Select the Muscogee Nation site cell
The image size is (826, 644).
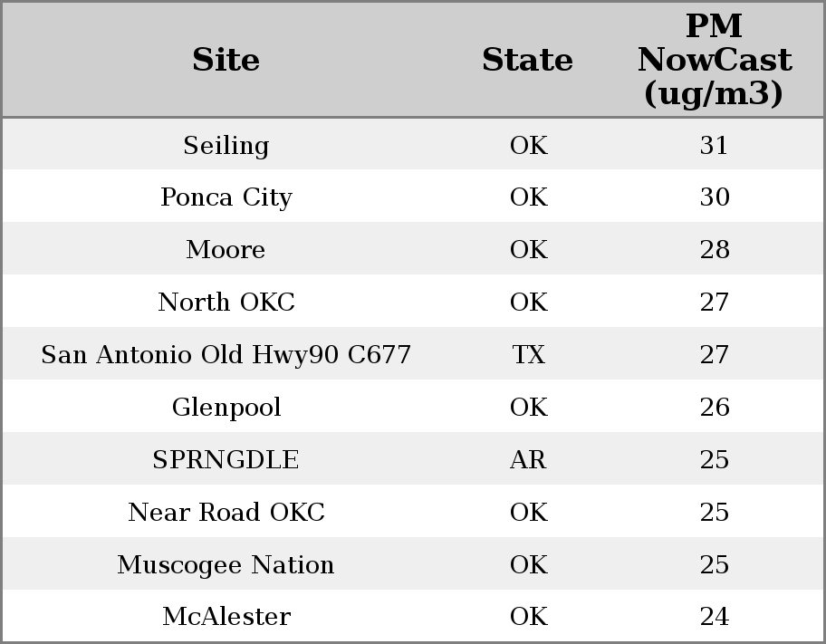[226, 564]
